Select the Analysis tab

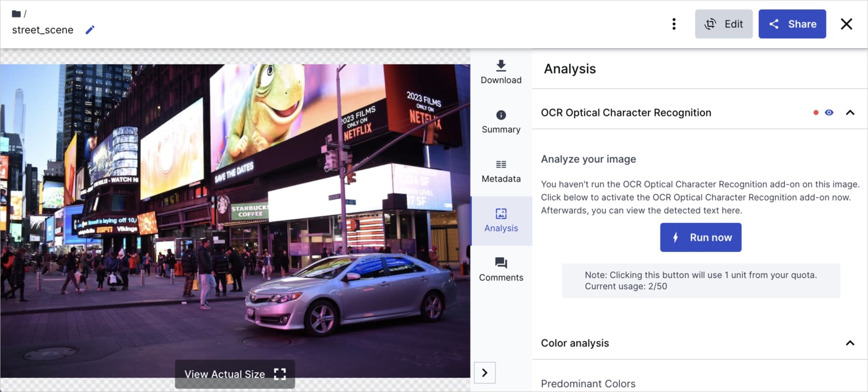tap(501, 221)
